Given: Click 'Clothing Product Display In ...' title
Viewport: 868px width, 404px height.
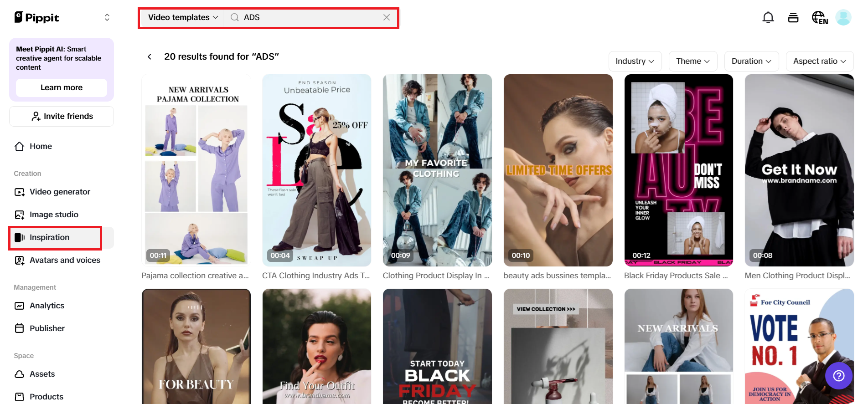Looking at the screenshot, I should [436, 276].
